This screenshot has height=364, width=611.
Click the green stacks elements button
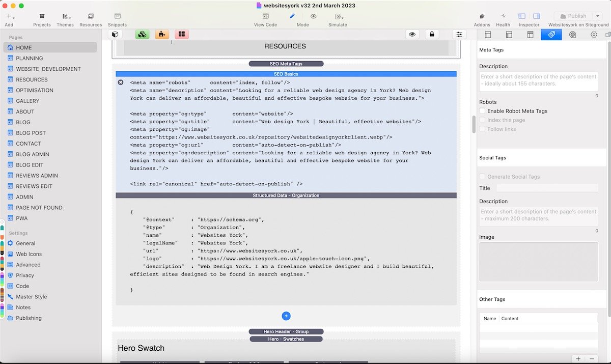[143, 34]
